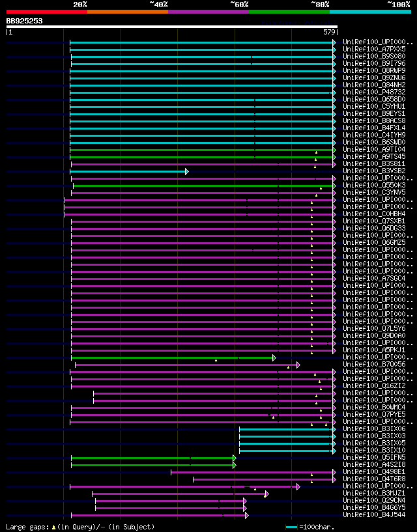Image resolution: width=417 pixels, height=532 pixels.
Task: Click the UniRef100_Q6DG33 label
Action: [374, 228]
